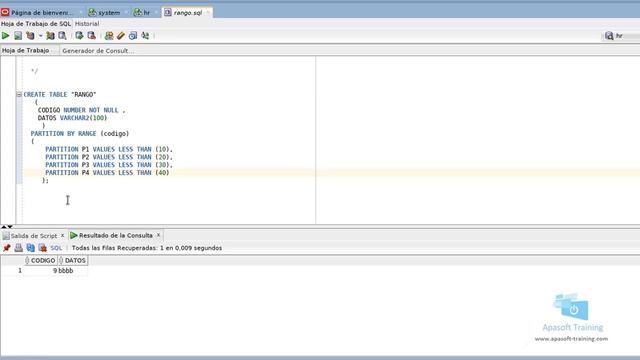This screenshot has width=640, height=360.
Task: Run the statement with the green play icon
Action: tap(6, 36)
